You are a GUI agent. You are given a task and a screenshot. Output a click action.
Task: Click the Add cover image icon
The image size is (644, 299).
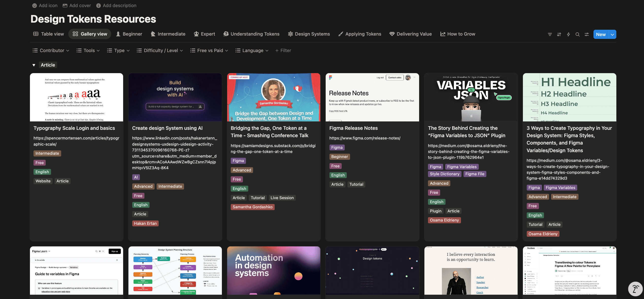tap(65, 6)
